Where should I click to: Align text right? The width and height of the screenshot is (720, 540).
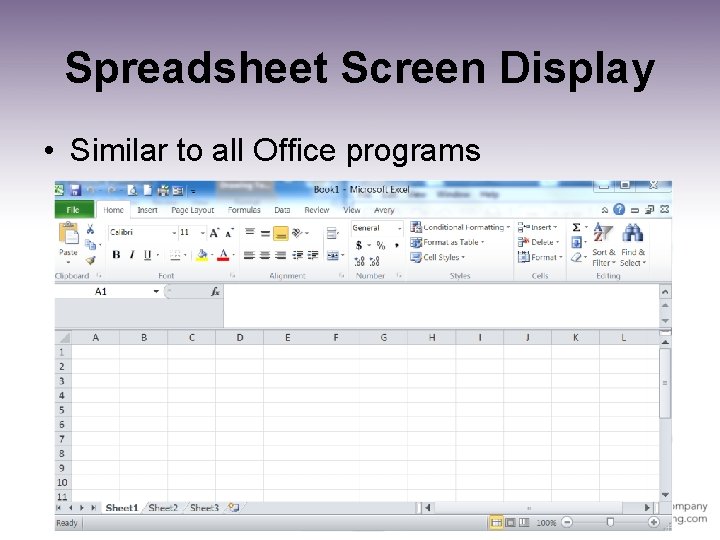[x=281, y=255]
